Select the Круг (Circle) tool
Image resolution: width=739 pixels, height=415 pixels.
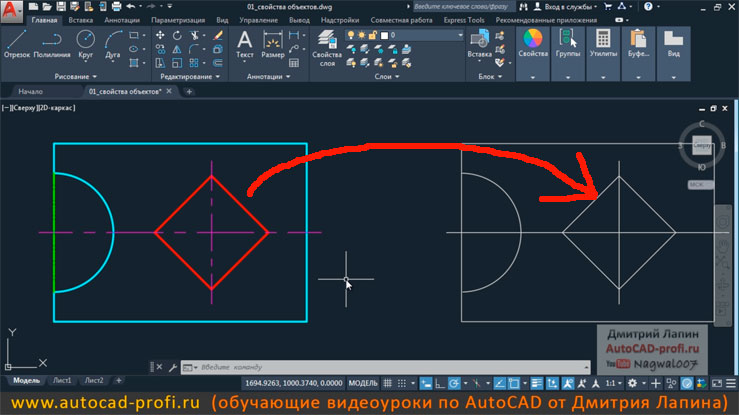click(x=85, y=44)
